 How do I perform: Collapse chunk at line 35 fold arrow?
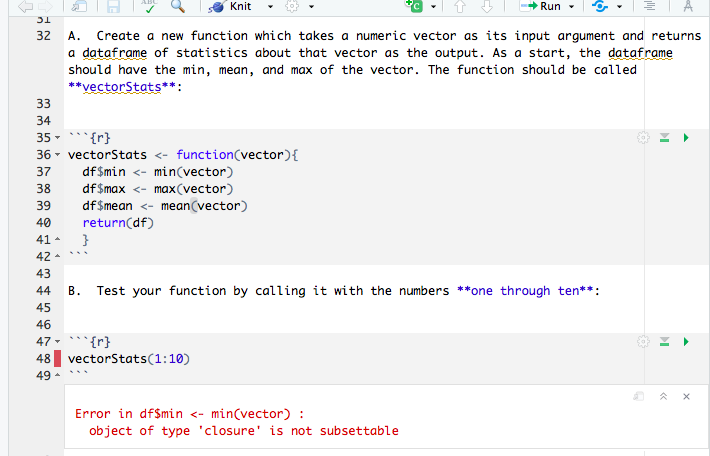[58, 138]
